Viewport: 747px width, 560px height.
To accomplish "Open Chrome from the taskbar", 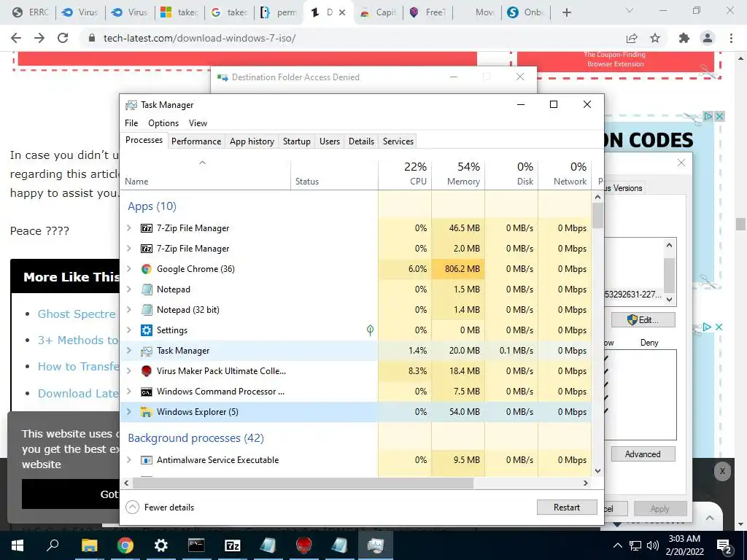I will [125, 545].
